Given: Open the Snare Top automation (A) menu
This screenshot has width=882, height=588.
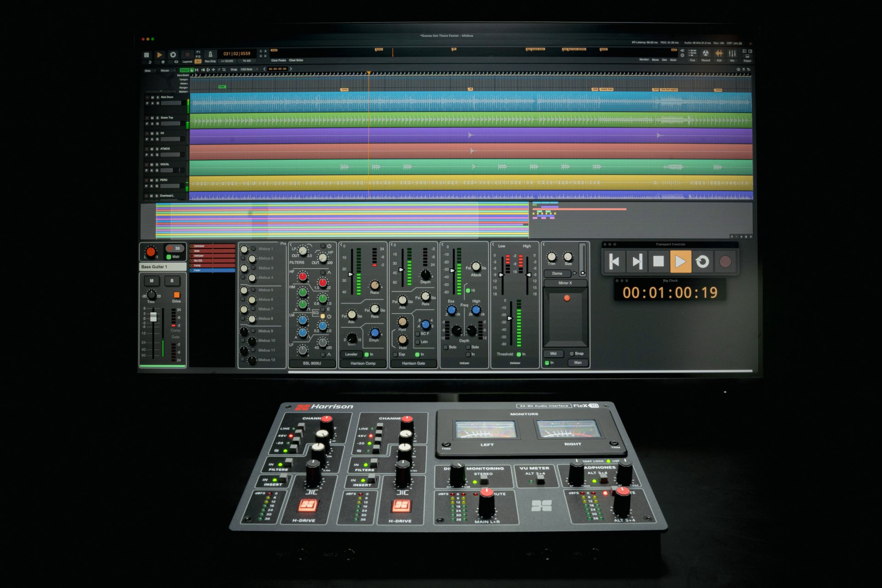Looking at the screenshot, I should coord(152,124).
